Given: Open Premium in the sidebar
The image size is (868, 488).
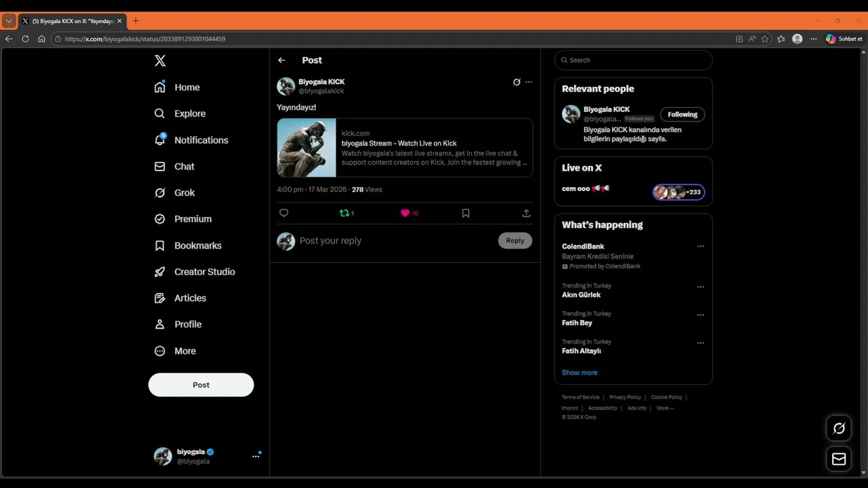Looking at the screenshot, I should coord(183,219).
